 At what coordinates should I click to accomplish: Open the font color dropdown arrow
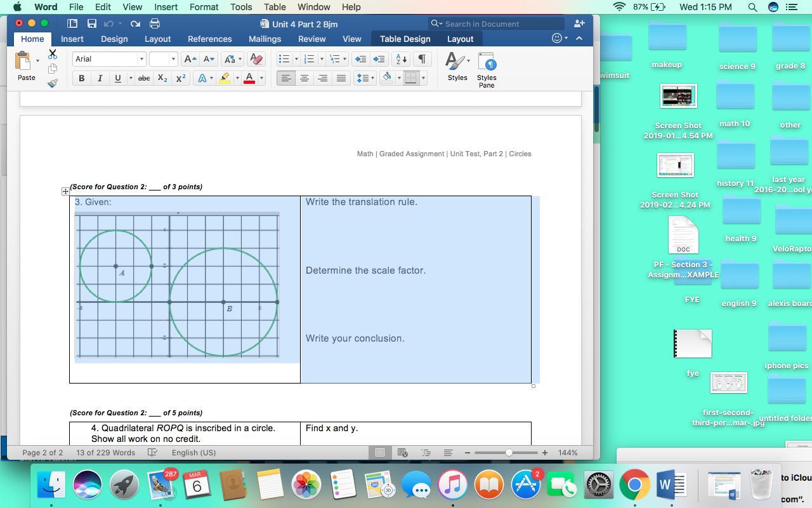(261, 78)
